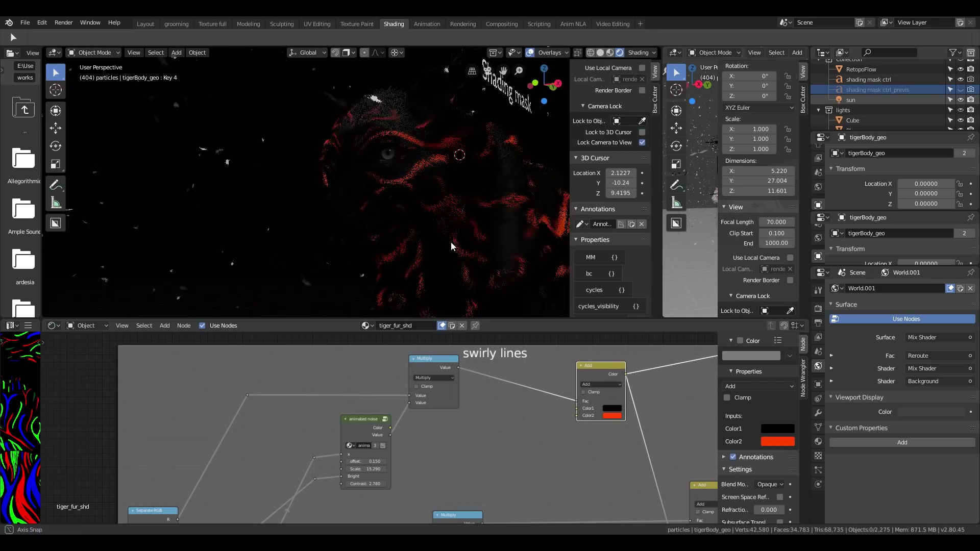Click the pin icon in node editor header

tap(475, 325)
